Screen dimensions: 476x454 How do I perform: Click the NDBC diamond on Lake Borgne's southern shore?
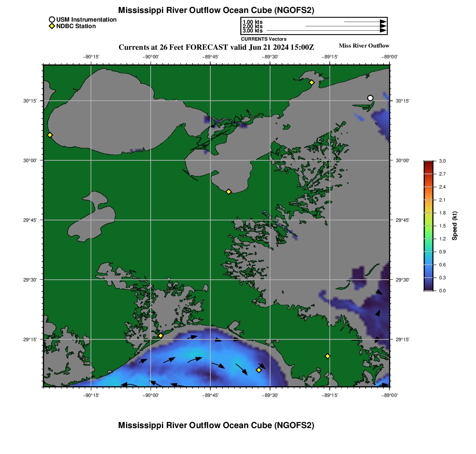click(229, 192)
